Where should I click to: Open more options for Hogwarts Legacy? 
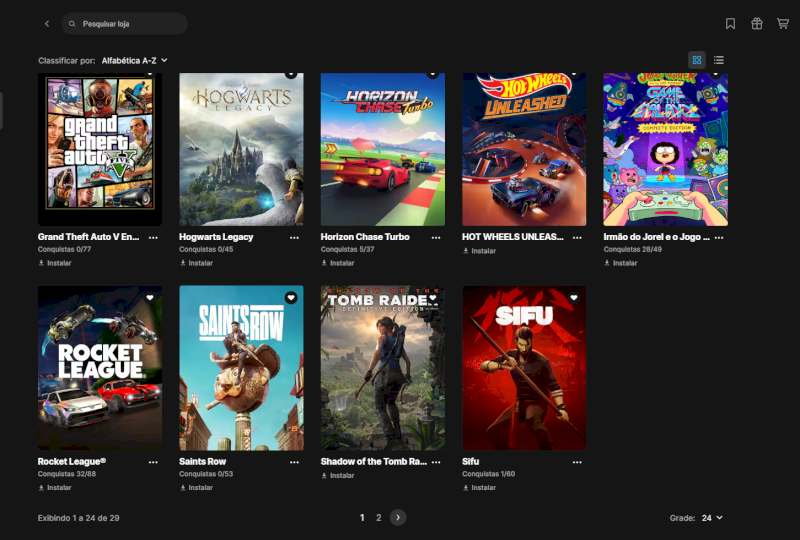(x=294, y=238)
